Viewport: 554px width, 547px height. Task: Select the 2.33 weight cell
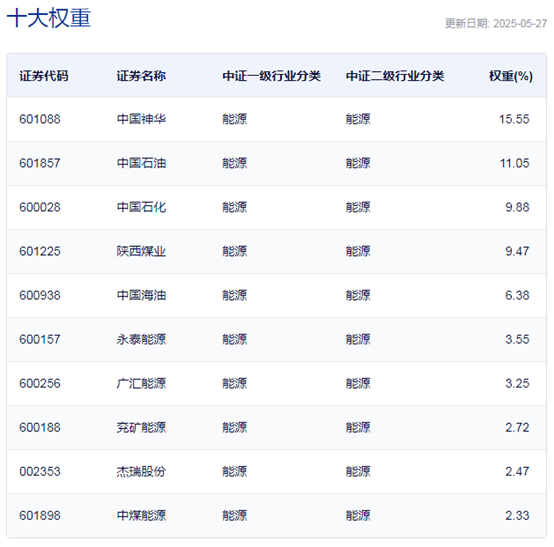point(517,516)
